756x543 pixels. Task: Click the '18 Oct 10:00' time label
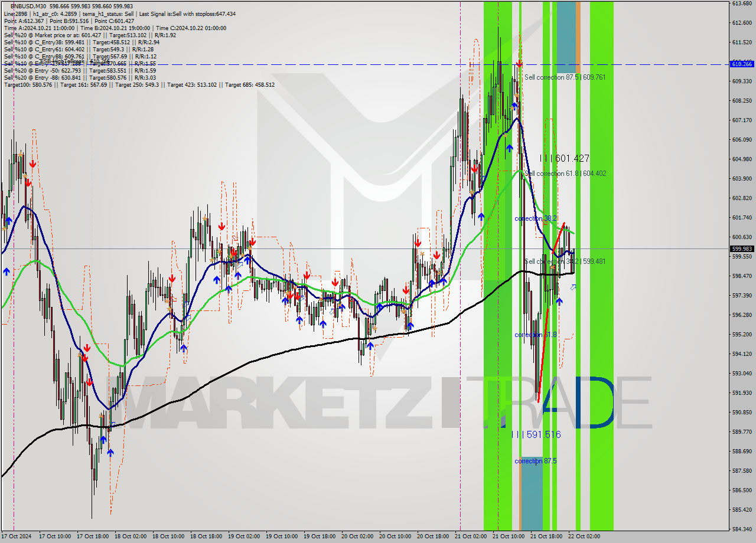pos(168,537)
